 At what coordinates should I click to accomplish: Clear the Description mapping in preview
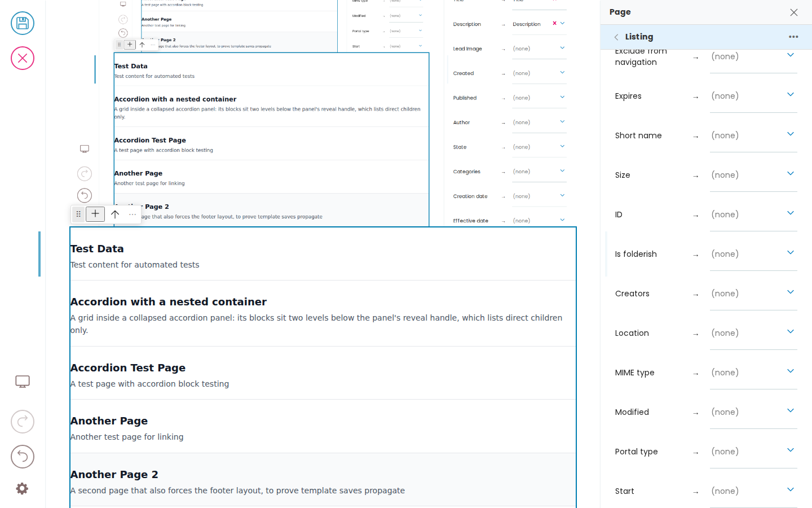pyautogui.click(x=554, y=23)
